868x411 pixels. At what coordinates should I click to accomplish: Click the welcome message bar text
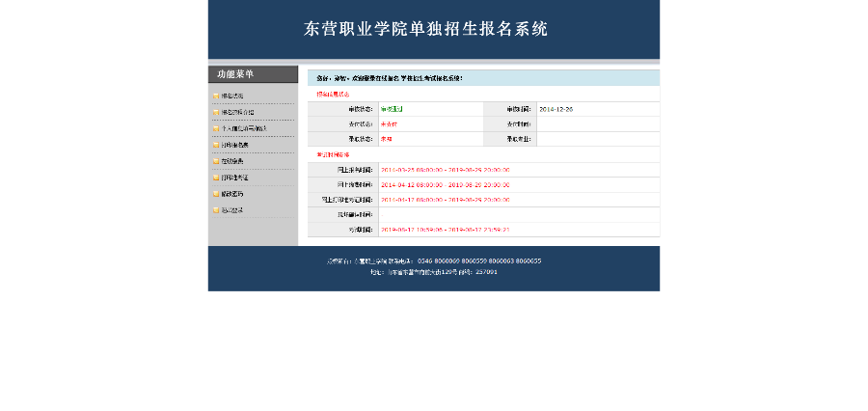tap(390, 79)
